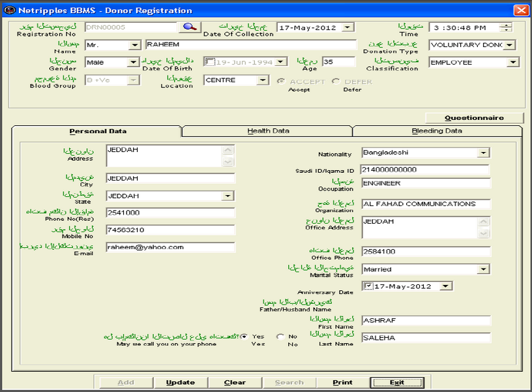Click the Netripples app icon in title bar
This screenshot has height=392, width=532.
click(10, 10)
